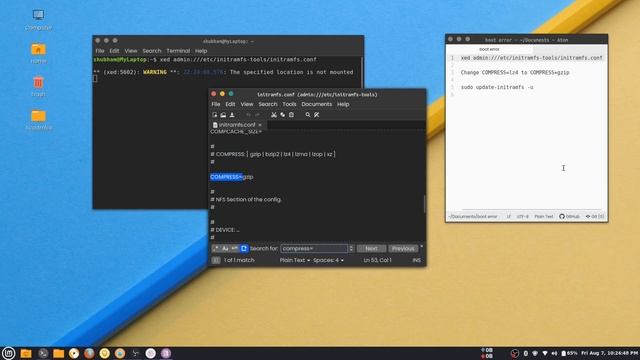640x360 pixels.
Task: Click the Find magnifier icon in xed toolbar
Action: (x=308, y=115)
